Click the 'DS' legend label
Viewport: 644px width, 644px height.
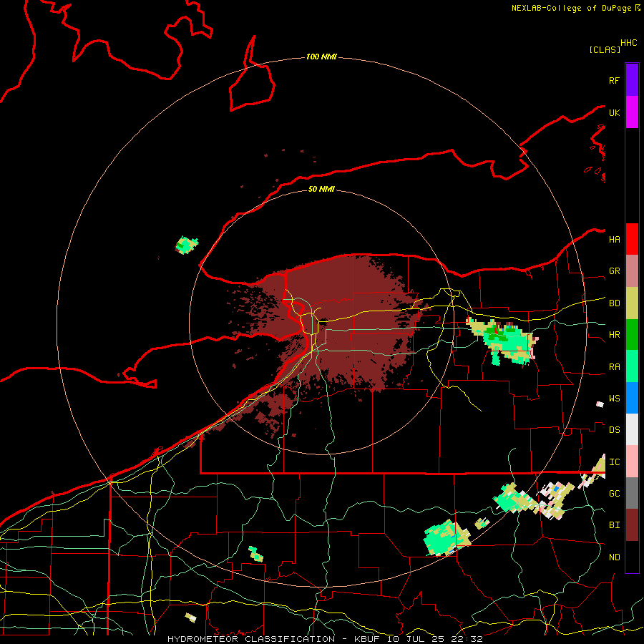click(615, 430)
